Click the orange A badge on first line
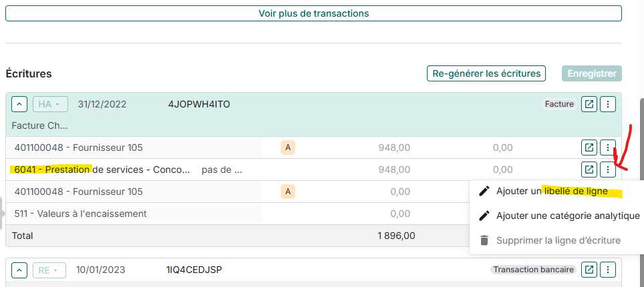The image size is (644, 287). point(288,148)
